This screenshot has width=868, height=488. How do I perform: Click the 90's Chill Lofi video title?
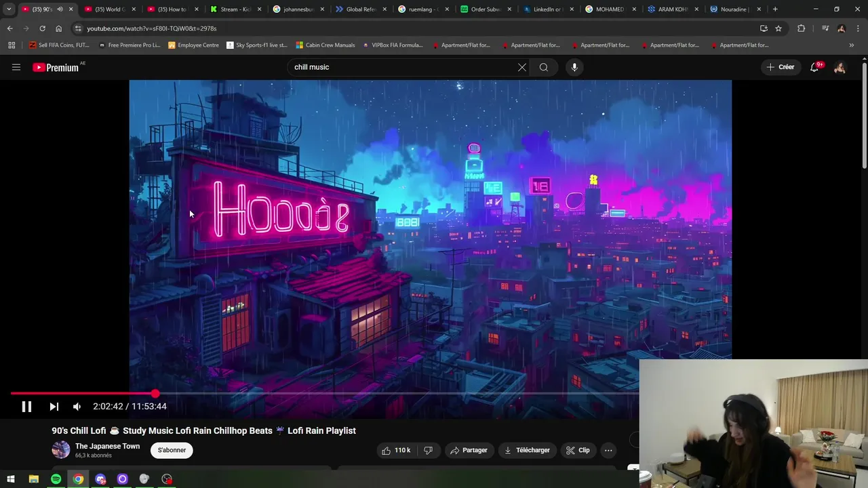(x=203, y=430)
